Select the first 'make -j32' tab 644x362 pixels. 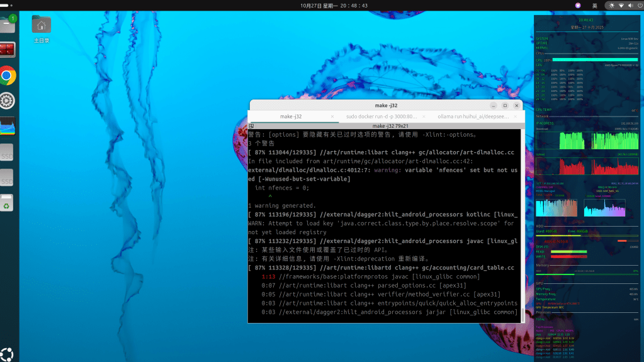[x=291, y=116]
